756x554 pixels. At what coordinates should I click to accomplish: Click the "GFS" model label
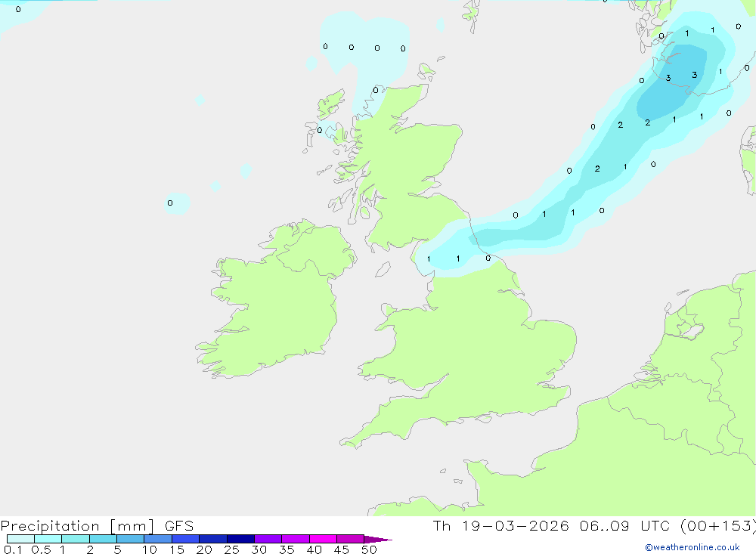point(179,526)
